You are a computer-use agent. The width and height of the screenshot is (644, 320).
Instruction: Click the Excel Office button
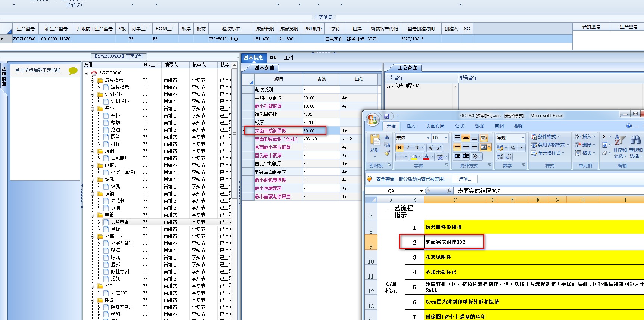[372, 119]
